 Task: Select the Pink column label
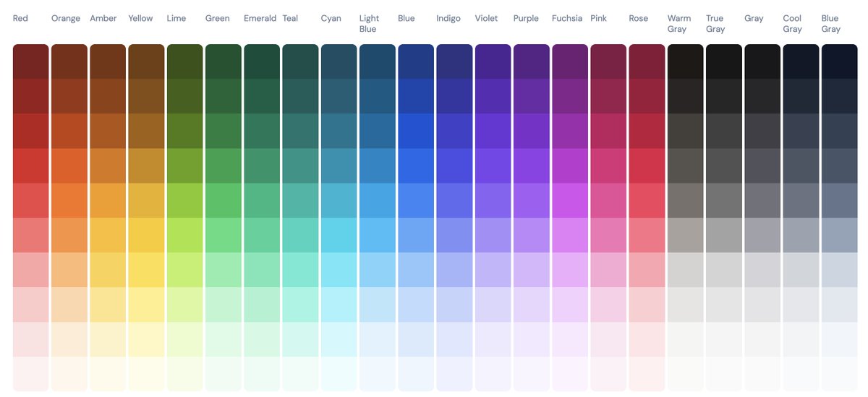click(599, 18)
